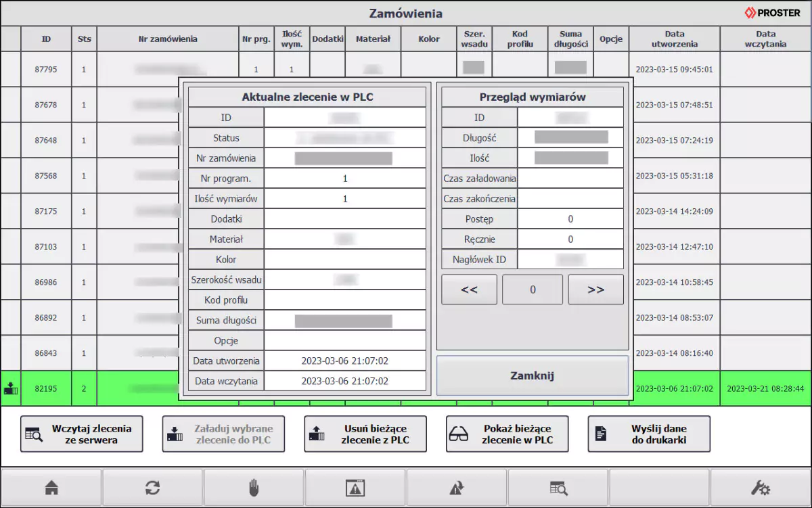This screenshot has height=508, width=812.
Task: Click the << previous dimension arrow
Action: pyautogui.click(x=469, y=289)
